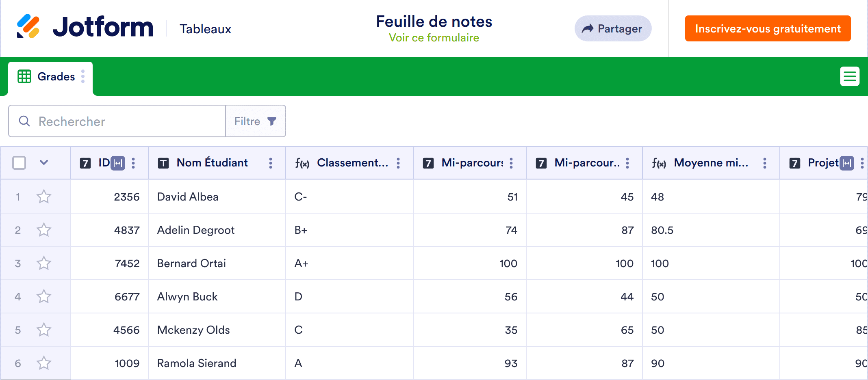Expand the row selection dropdown chevron
This screenshot has height=380, width=868.
[44, 163]
